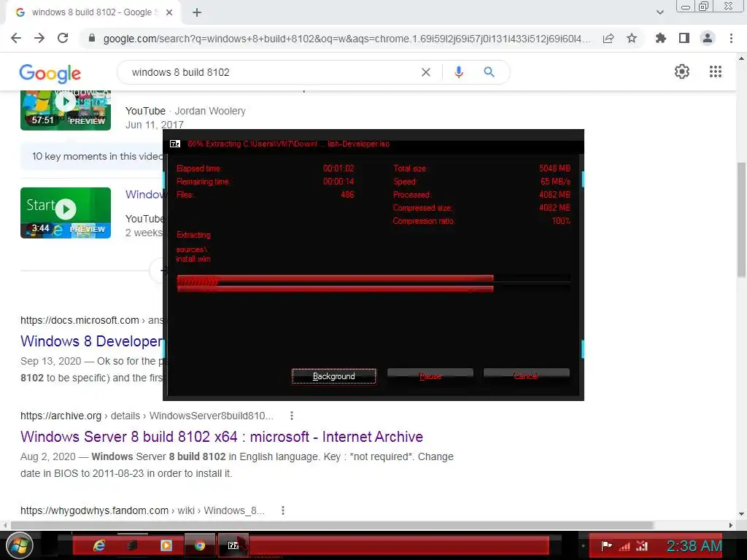
Task: Click the '5048 MB' total size value
Action: coord(554,168)
